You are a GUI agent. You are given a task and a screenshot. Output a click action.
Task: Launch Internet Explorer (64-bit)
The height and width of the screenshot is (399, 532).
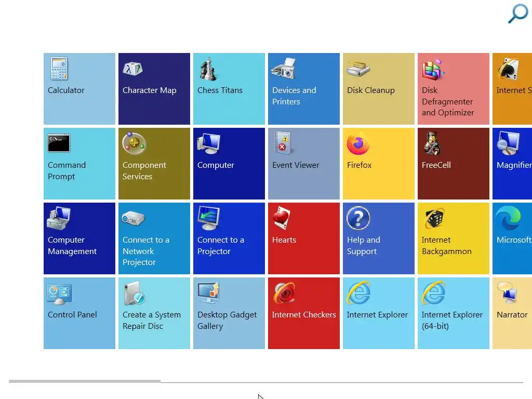453,313
